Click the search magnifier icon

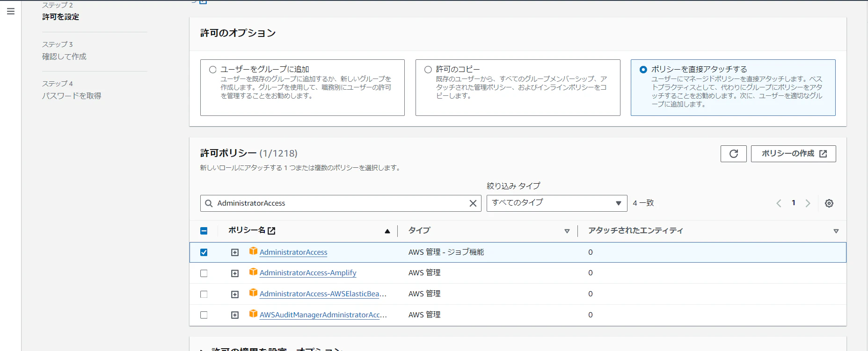pos(209,203)
